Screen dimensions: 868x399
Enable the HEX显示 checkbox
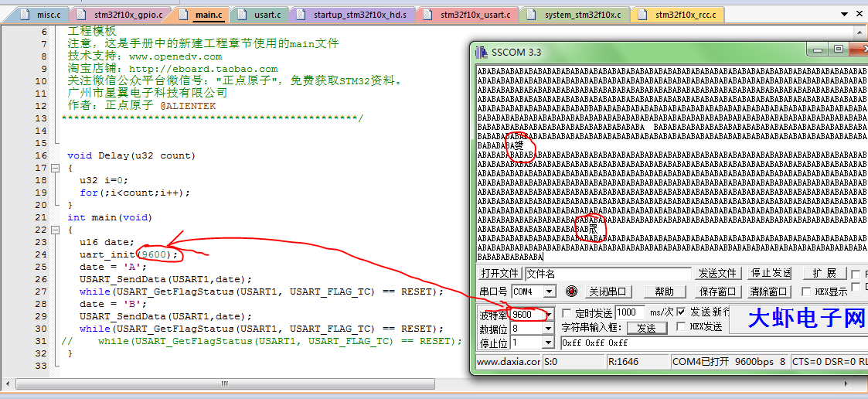(x=807, y=292)
